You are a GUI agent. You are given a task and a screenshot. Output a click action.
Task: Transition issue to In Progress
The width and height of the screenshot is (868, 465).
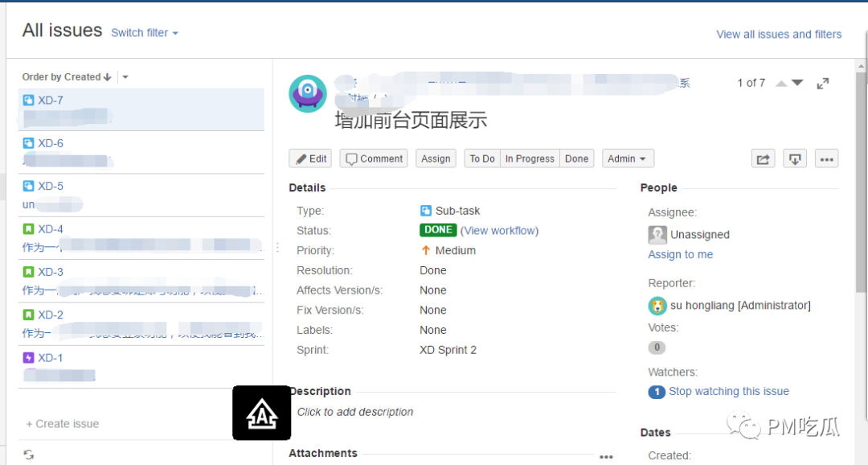[530, 158]
